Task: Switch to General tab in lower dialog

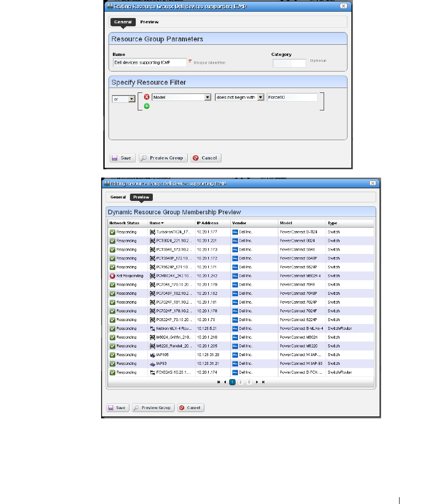Action: [118, 197]
